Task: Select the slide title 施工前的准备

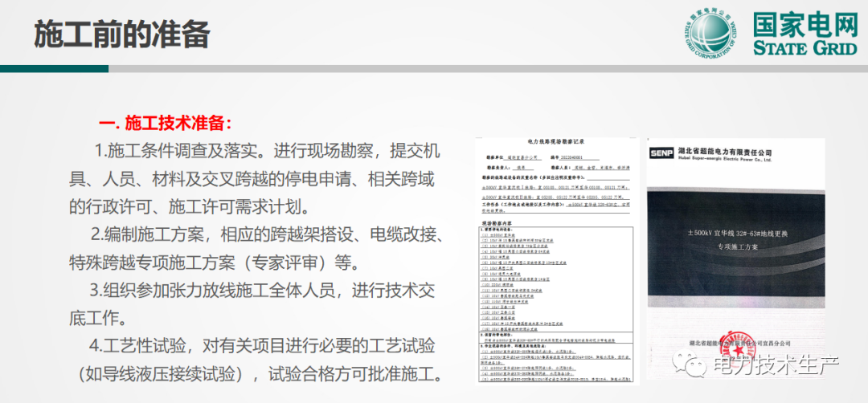Action: tap(122, 35)
